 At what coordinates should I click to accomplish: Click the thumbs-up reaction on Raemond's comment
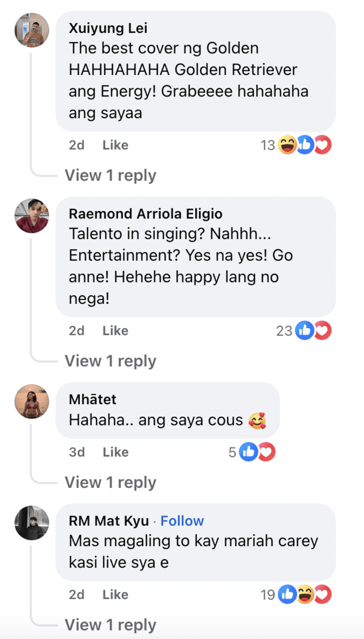tap(304, 330)
